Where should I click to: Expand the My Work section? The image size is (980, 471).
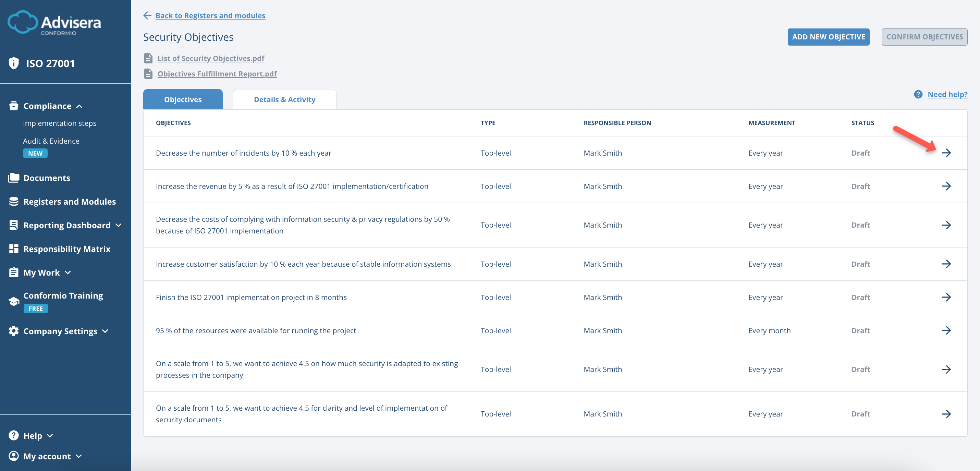68,273
